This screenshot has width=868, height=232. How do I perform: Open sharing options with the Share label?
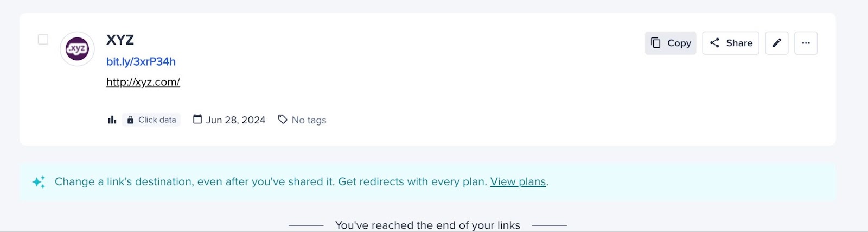(739, 43)
